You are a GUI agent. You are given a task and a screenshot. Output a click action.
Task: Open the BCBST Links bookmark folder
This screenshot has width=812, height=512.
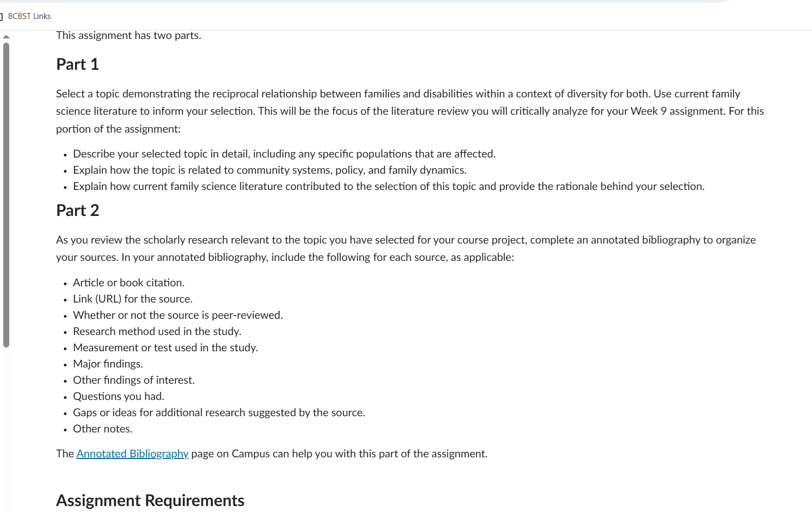[29, 16]
